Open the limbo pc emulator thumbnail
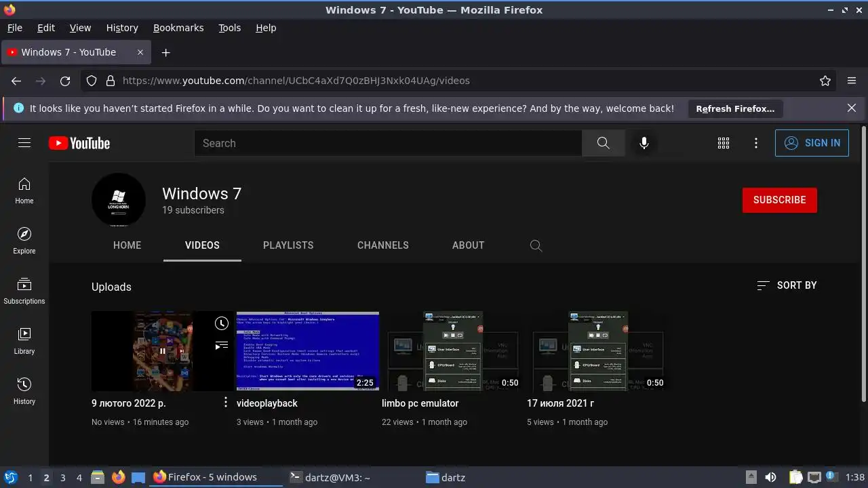The height and width of the screenshot is (488, 868). click(x=453, y=351)
